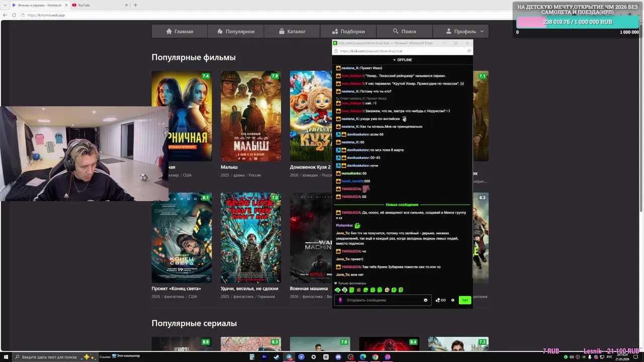Click the Военная машина title

coord(308,289)
